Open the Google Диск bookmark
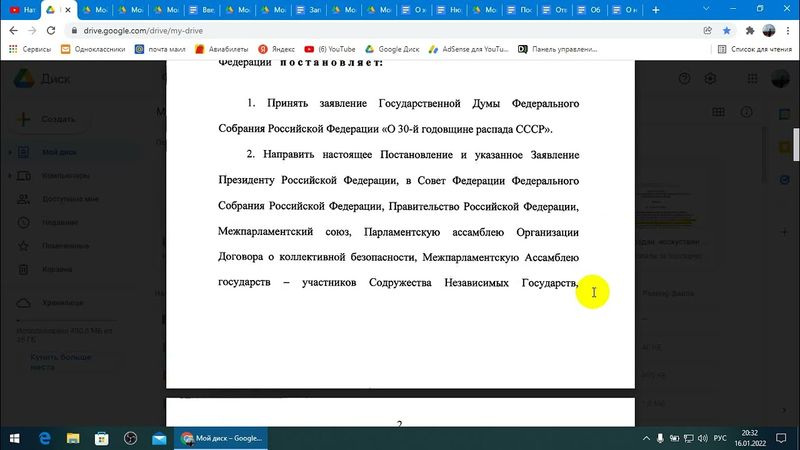Screen dimensions: 800x450 pyautogui.click(x=392, y=49)
